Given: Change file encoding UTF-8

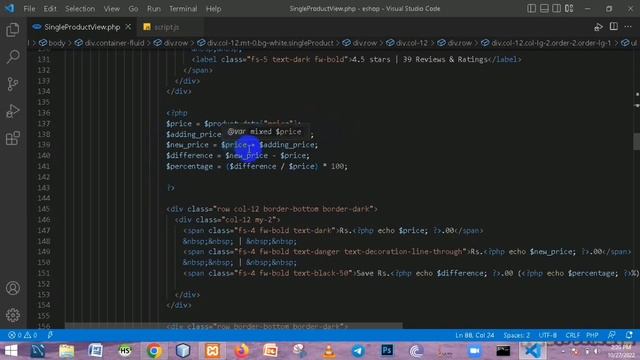Looking at the screenshot, I should [547, 335].
